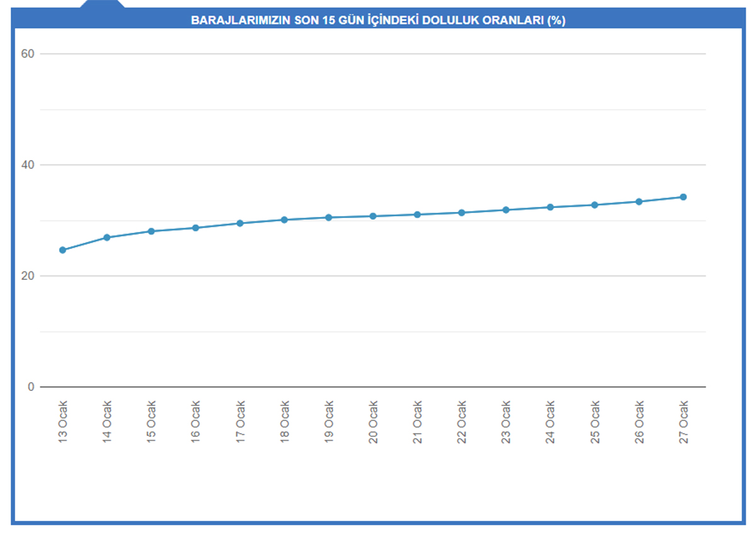756x541 pixels.
Task: Click the 13 Ocak data point on the line
Action: pyautogui.click(x=62, y=250)
